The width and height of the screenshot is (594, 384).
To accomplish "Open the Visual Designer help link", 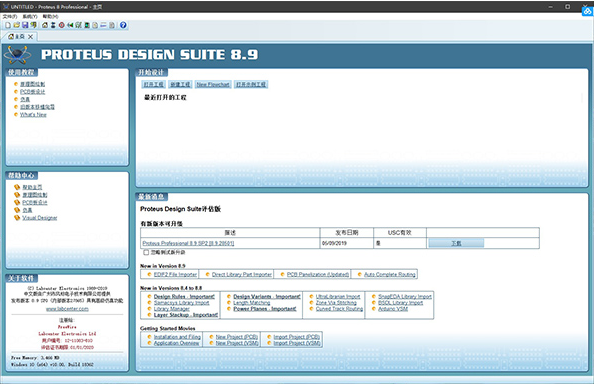I will point(40,218).
